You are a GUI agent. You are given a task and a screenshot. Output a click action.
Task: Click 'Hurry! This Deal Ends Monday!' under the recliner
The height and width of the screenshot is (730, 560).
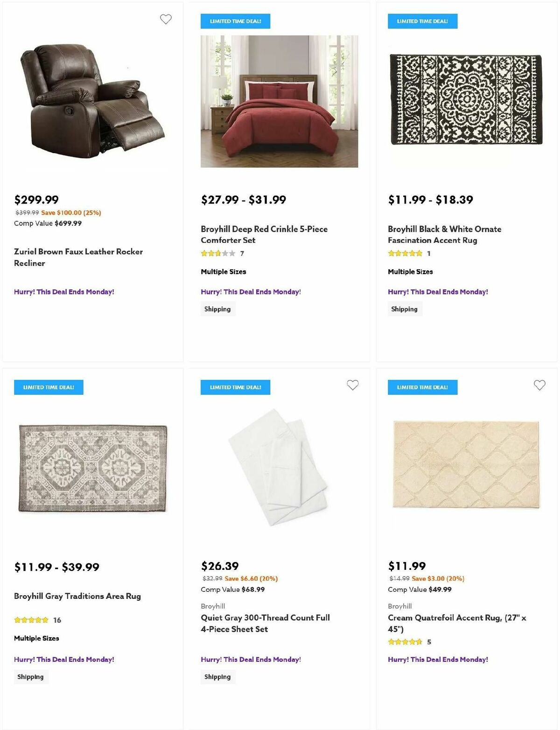click(x=63, y=291)
